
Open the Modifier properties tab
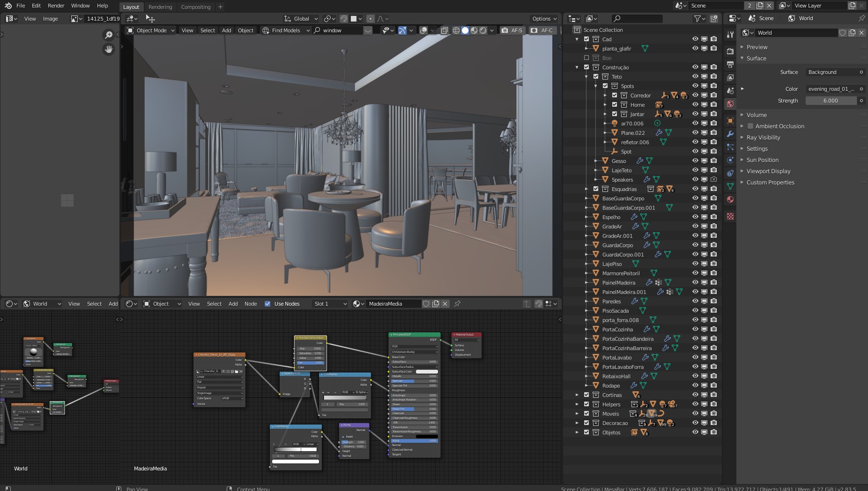tap(730, 134)
